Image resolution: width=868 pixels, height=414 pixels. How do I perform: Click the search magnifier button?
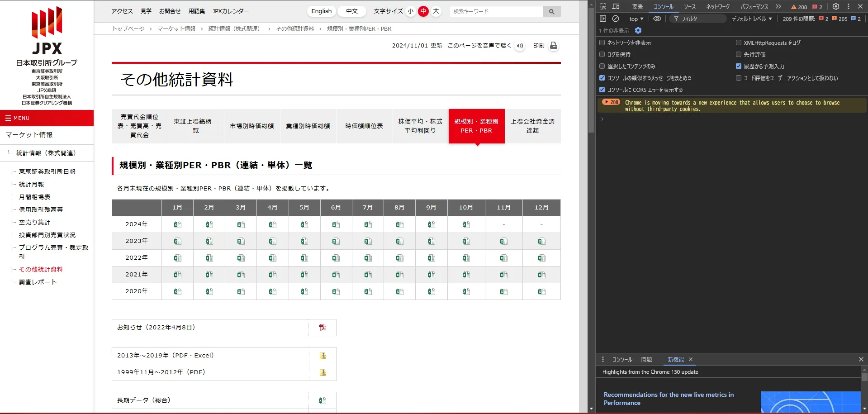pyautogui.click(x=551, y=11)
